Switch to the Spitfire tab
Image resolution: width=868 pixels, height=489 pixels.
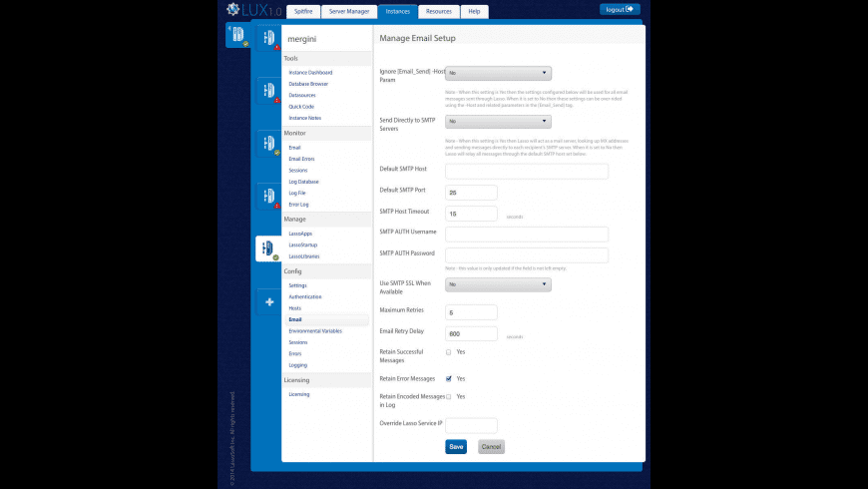click(x=303, y=12)
